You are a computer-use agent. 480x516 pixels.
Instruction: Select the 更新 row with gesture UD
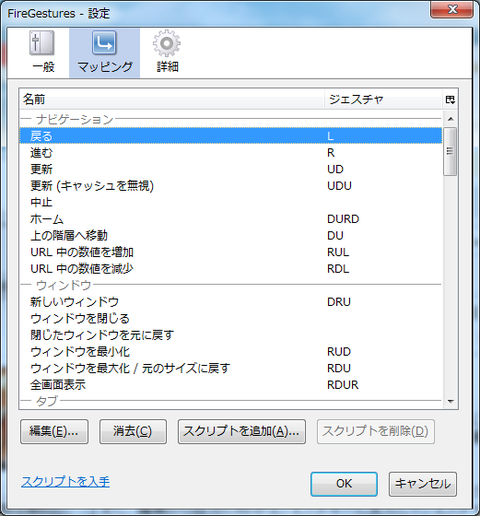pyautogui.click(x=231, y=169)
